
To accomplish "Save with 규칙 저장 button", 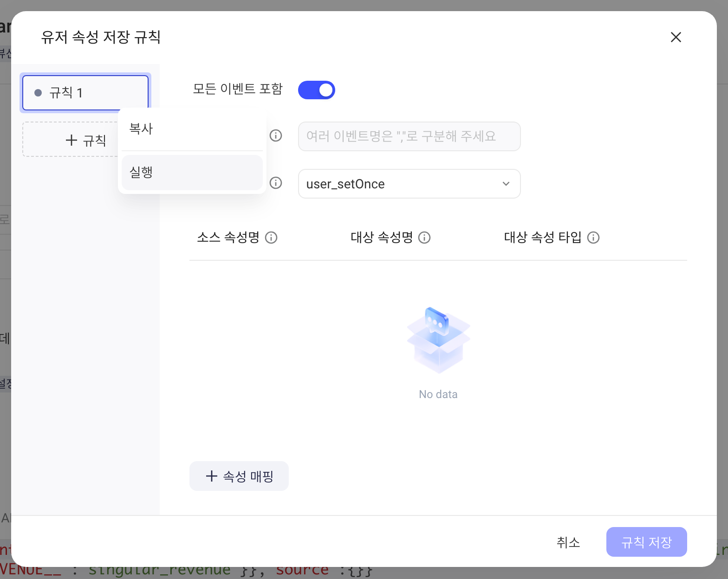I will (x=647, y=542).
